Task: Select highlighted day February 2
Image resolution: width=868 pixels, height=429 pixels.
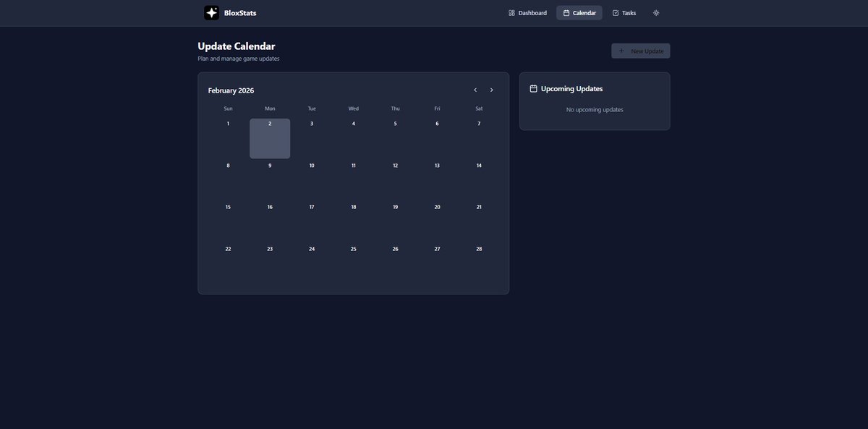Action: (270, 139)
